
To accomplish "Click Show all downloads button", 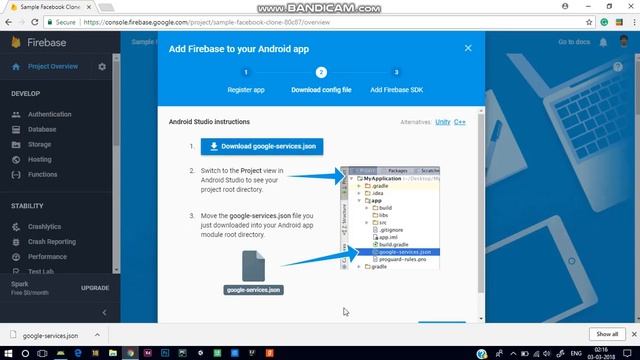I will tap(607, 334).
